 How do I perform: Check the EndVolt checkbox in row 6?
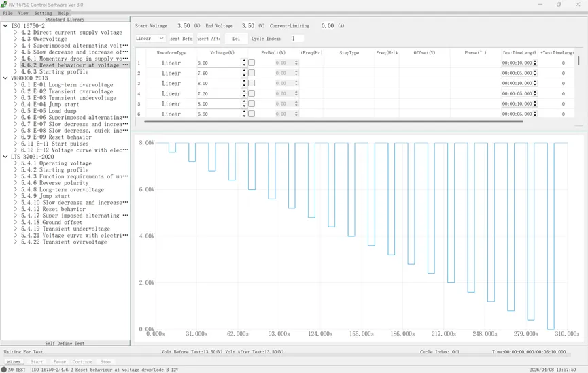pyautogui.click(x=252, y=114)
